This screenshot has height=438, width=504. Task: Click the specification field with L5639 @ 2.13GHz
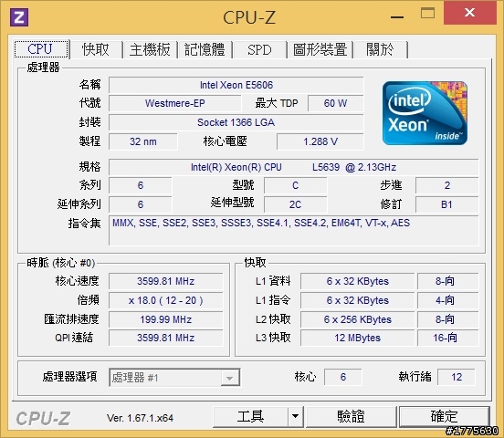tap(293, 167)
